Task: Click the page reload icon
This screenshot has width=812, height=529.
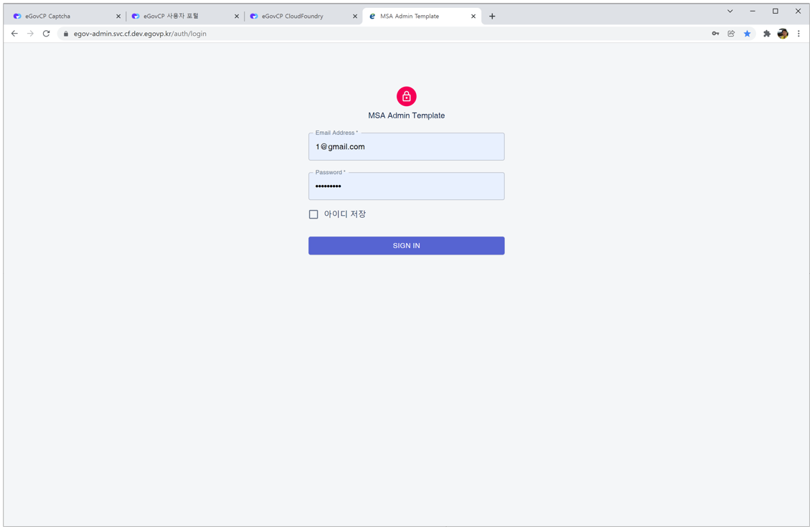Action: tap(46, 33)
